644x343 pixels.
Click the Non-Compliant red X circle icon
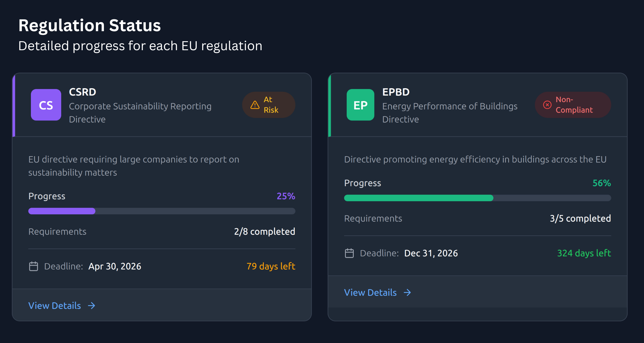pos(547,105)
